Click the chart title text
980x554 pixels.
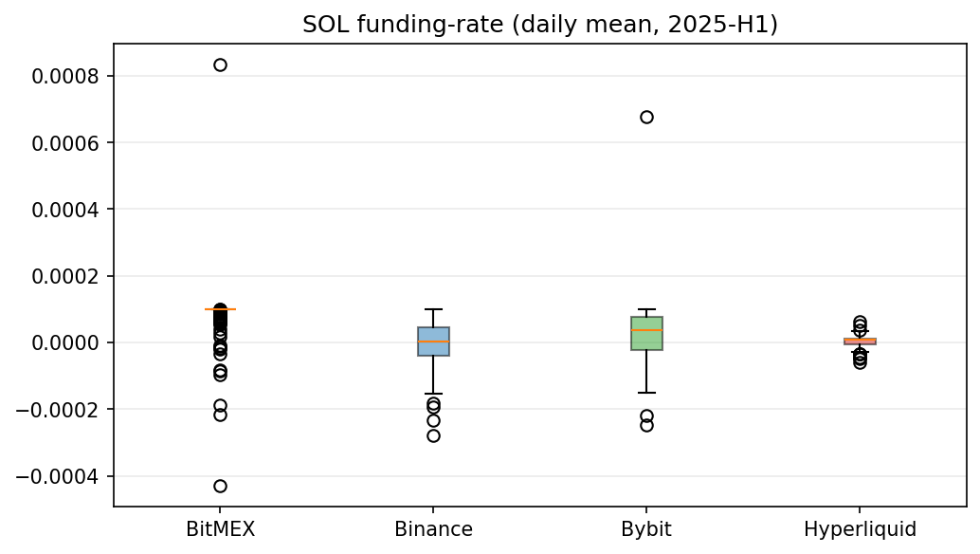coord(539,26)
